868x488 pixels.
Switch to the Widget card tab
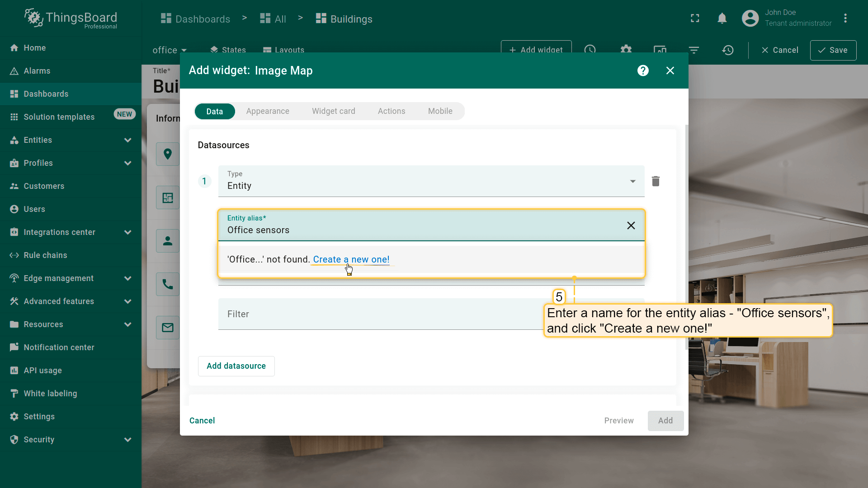point(333,111)
